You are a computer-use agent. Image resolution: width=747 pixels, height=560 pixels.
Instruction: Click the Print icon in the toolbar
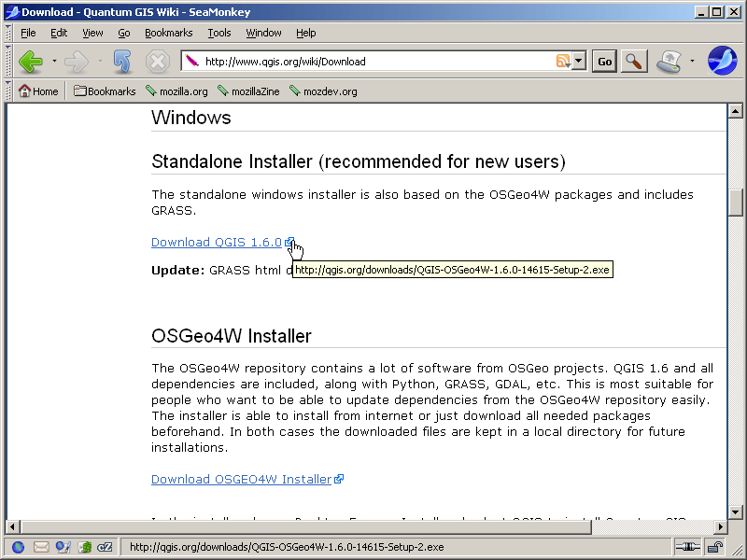pos(669,62)
